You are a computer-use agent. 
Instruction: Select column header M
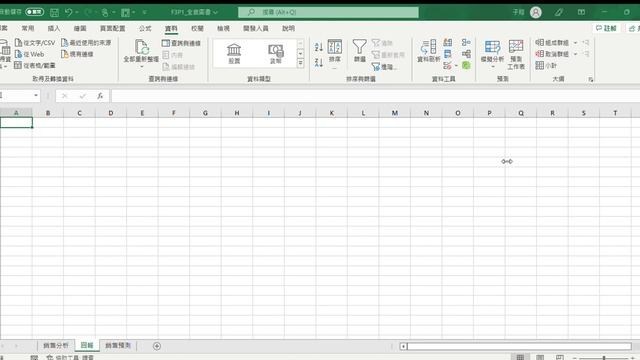[395, 113]
